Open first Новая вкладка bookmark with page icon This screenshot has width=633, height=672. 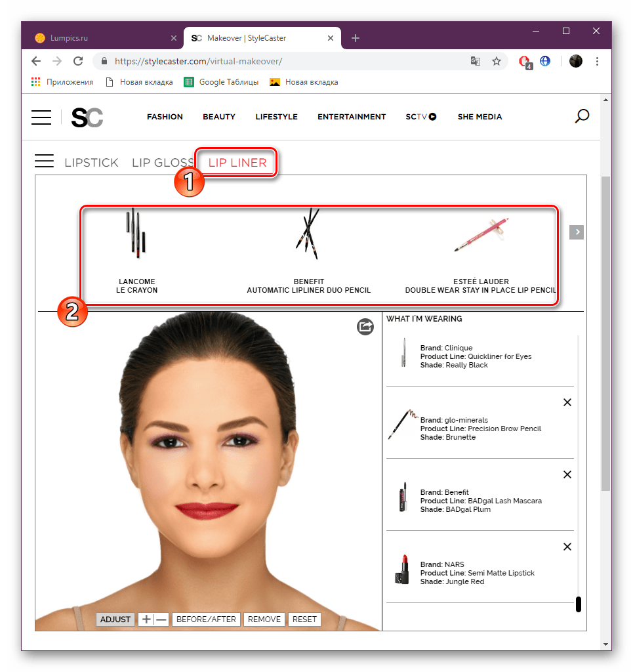[x=139, y=82]
